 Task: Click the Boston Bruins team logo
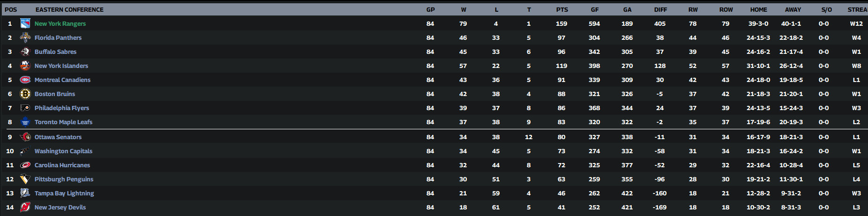coord(25,94)
